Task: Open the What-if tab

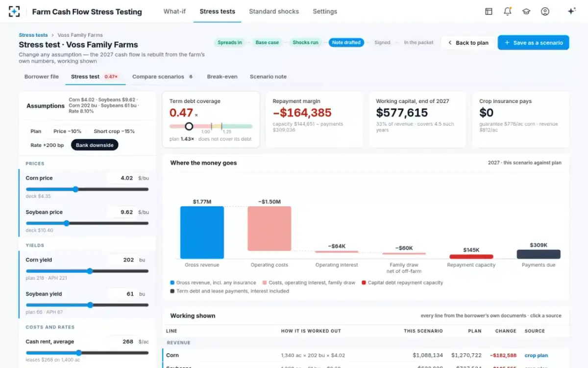Action: pos(174,11)
